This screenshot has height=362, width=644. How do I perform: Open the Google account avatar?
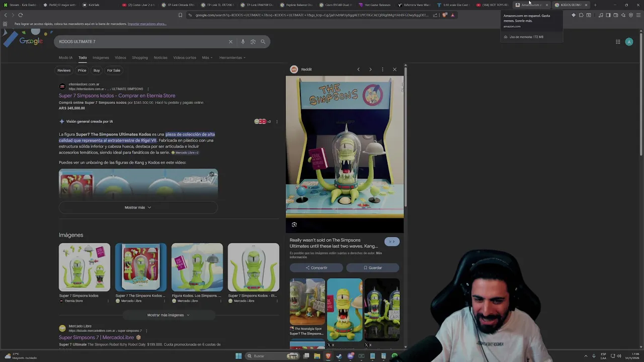[629, 42]
